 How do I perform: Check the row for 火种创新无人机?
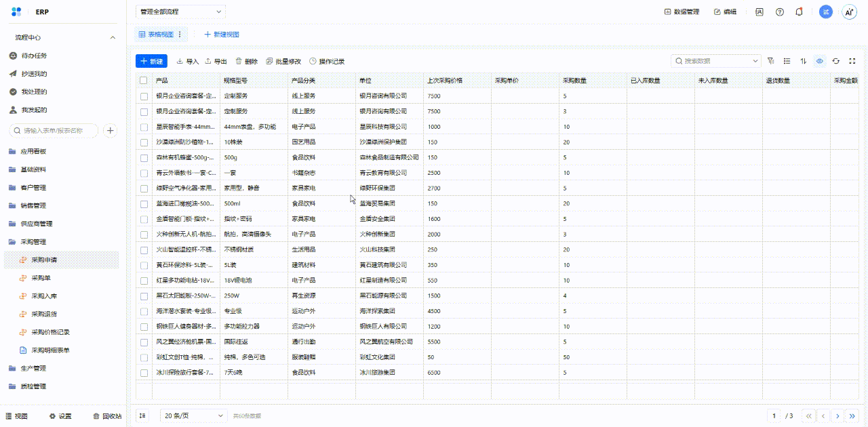[x=144, y=235]
